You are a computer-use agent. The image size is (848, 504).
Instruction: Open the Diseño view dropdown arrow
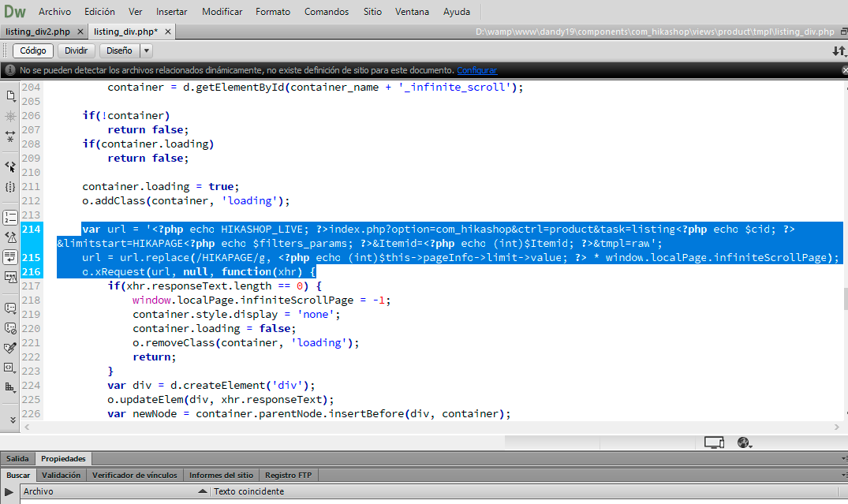[x=146, y=50]
